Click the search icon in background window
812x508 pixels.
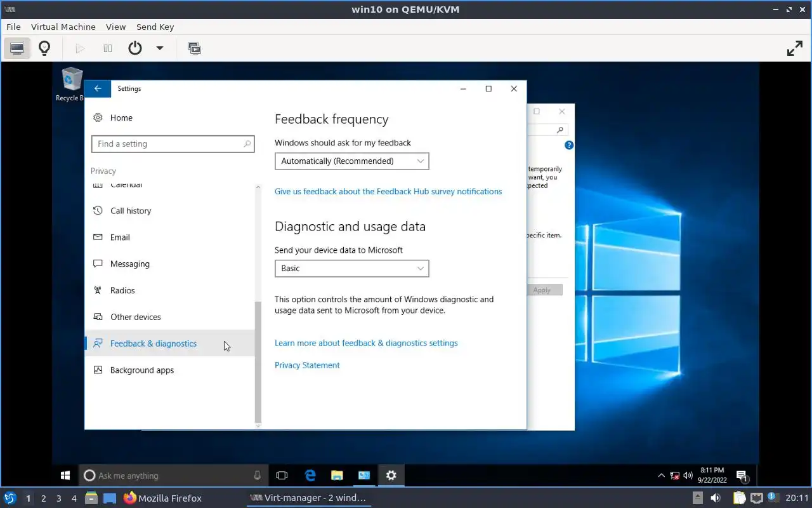pyautogui.click(x=560, y=130)
